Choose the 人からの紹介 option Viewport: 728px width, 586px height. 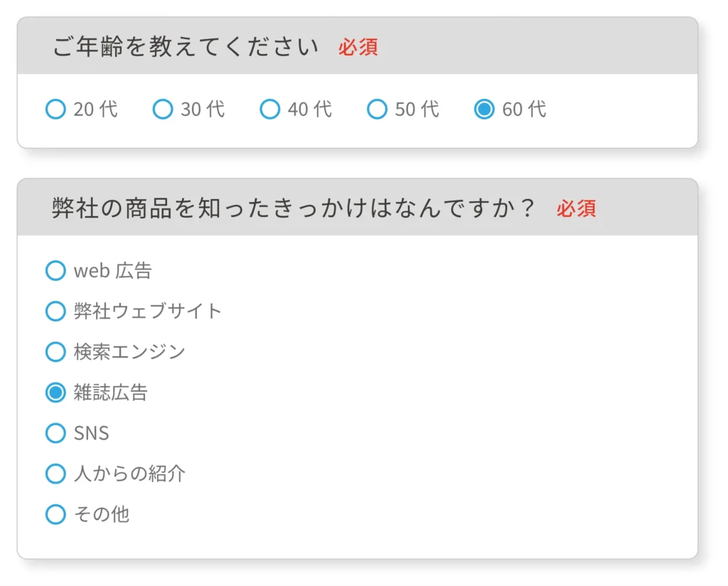55,474
